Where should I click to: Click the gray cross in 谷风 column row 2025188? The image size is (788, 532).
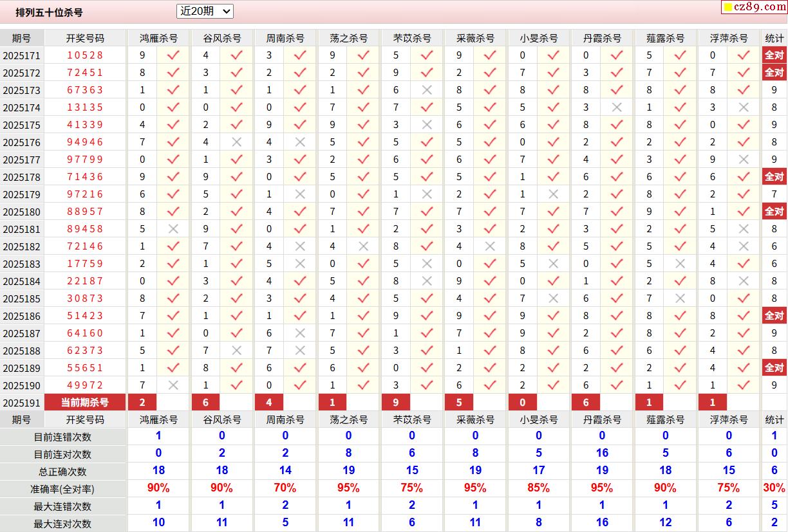236,351
